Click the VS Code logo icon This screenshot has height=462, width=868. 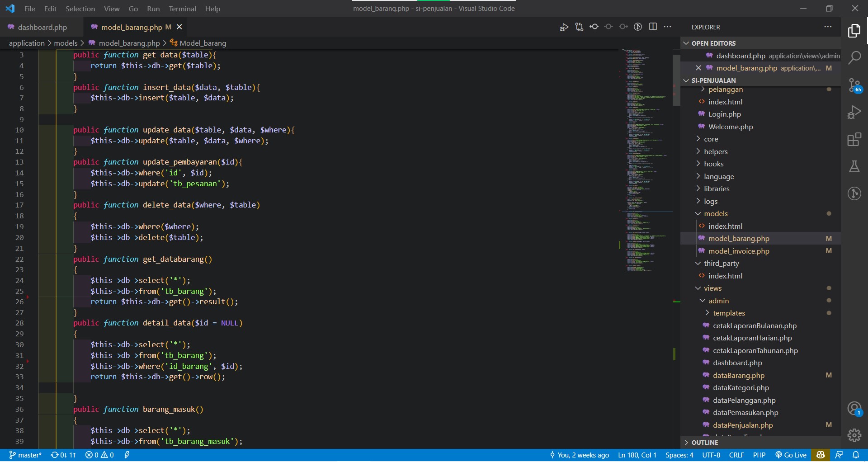click(10, 9)
